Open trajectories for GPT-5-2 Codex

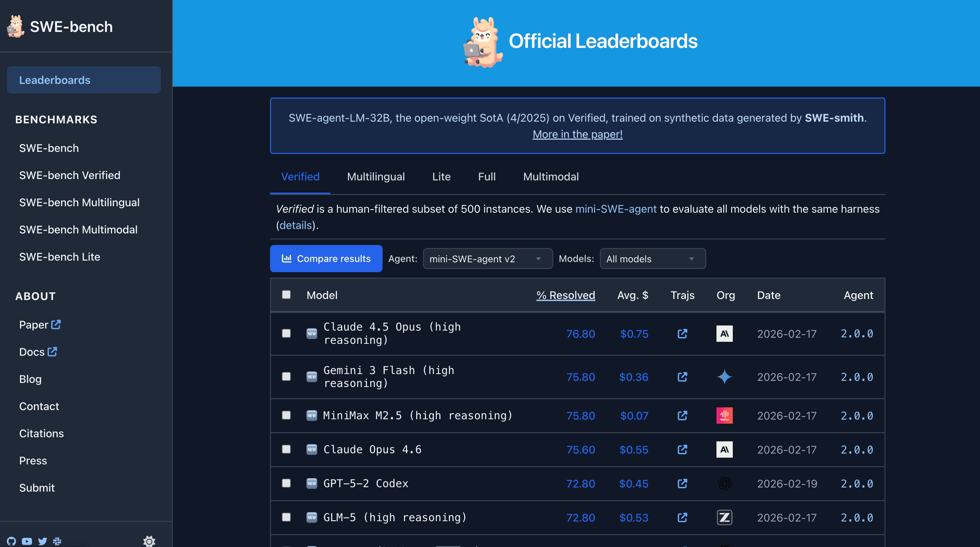[x=682, y=483]
